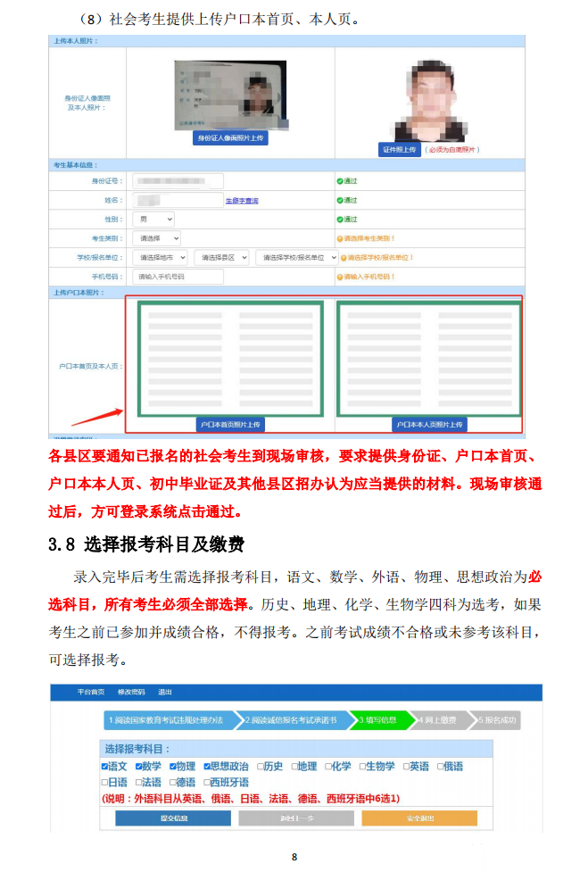Open the 请选择县区 dropdown
Screen dimensions: 588x880
click(221, 257)
